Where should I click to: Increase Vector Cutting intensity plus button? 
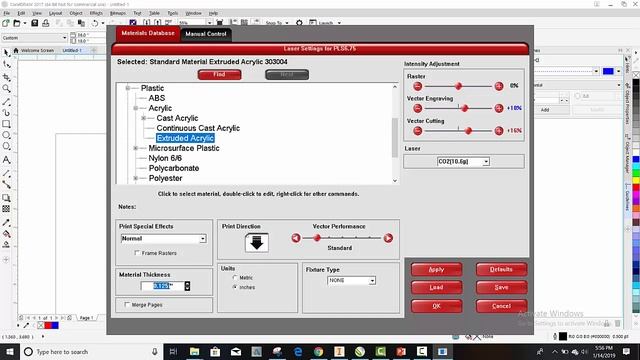(x=499, y=131)
